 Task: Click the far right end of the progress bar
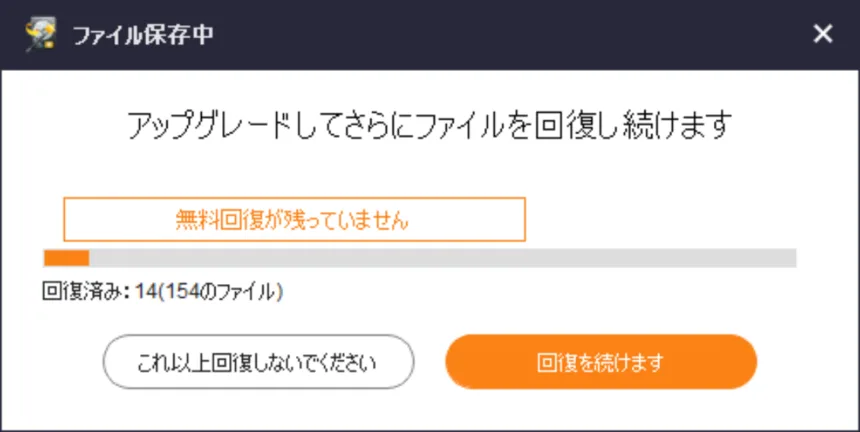tap(790, 258)
